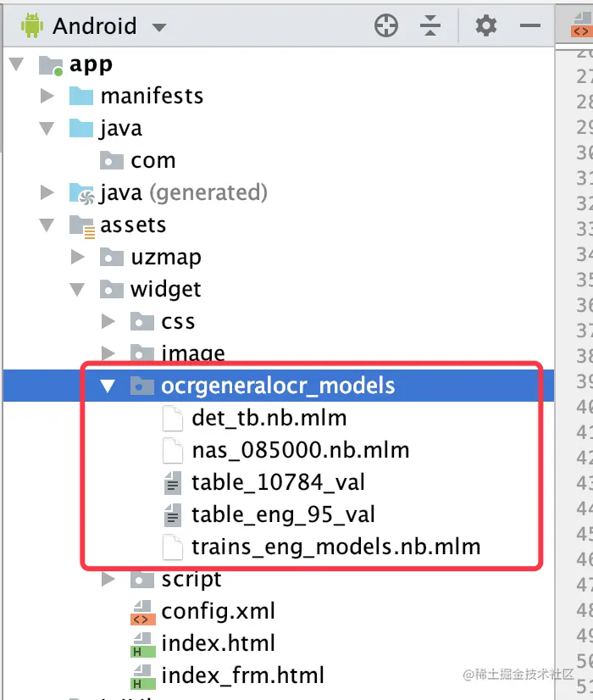Open index_frm.html file
This screenshot has width=593, height=700.
[242, 676]
